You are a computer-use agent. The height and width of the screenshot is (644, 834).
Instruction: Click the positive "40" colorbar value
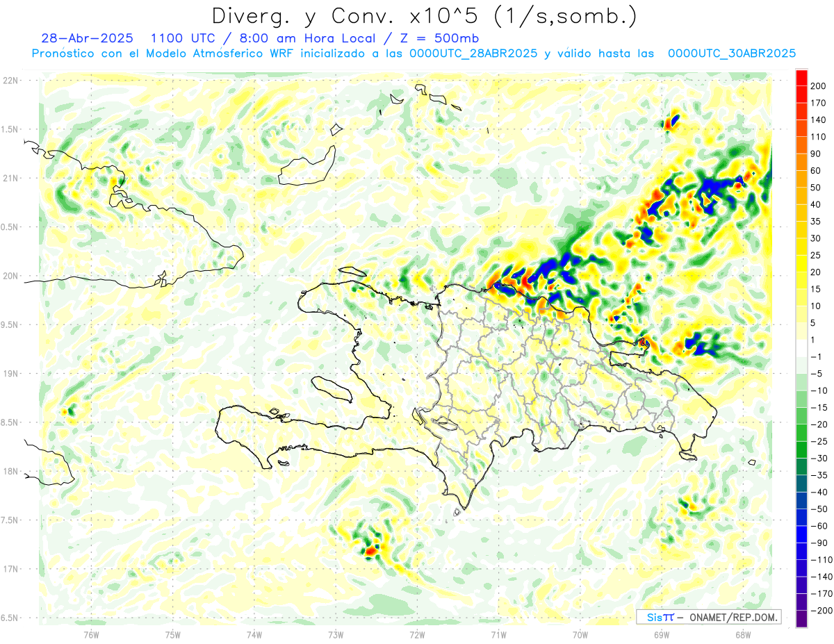pos(816,204)
